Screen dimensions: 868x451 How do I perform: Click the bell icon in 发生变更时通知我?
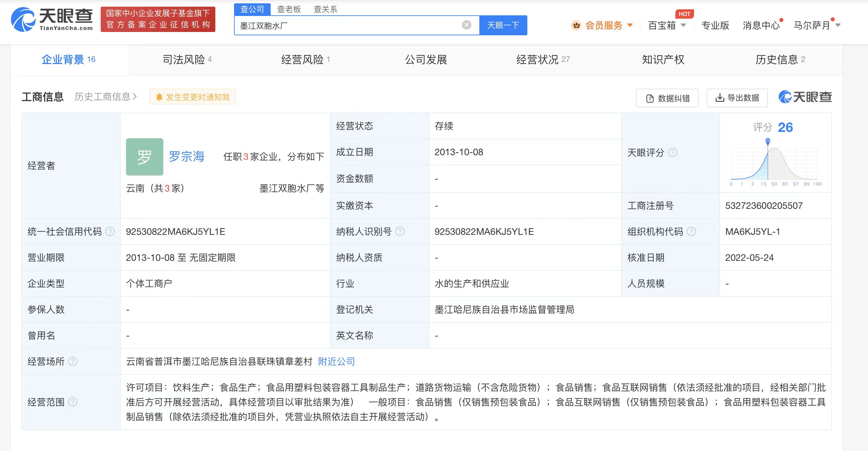pyautogui.click(x=159, y=97)
